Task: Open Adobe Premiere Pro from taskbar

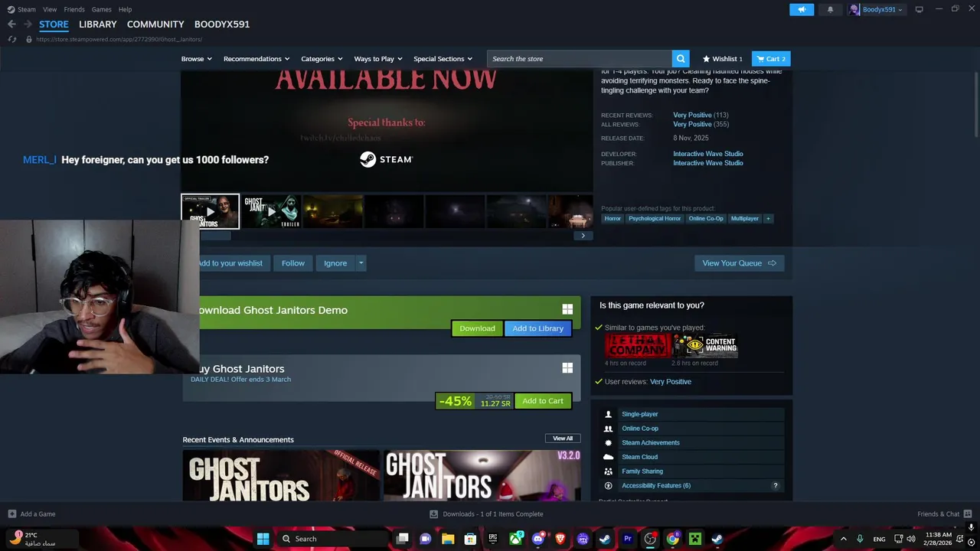Action: [628, 539]
